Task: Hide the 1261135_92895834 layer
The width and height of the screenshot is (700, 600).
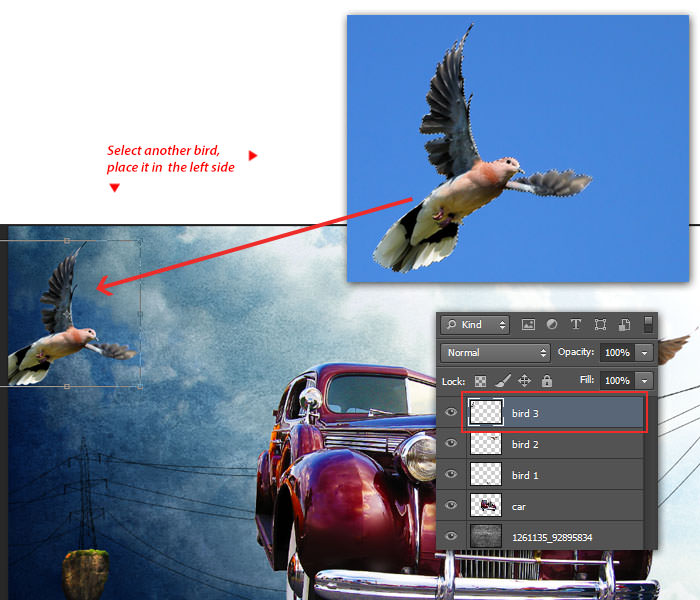Action: click(x=451, y=536)
